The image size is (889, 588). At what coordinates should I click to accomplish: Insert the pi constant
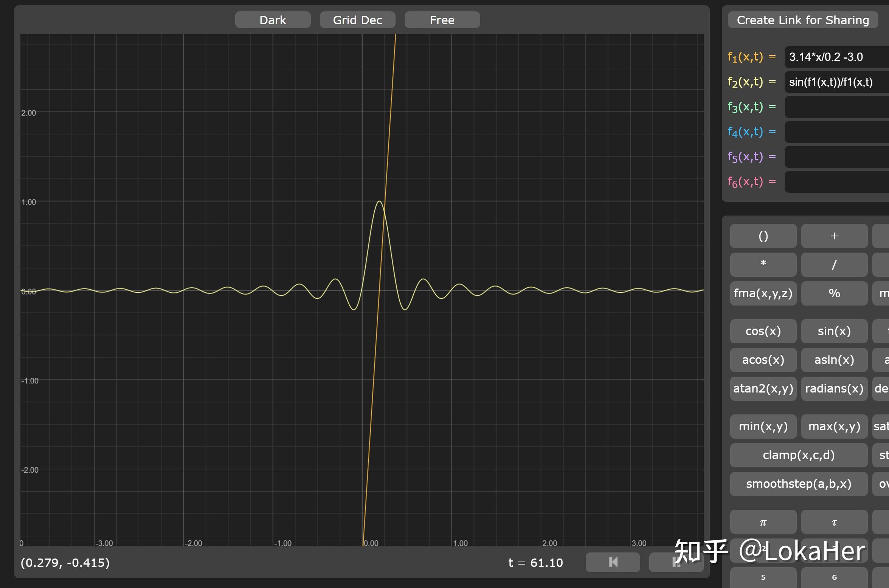click(x=763, y=522)
